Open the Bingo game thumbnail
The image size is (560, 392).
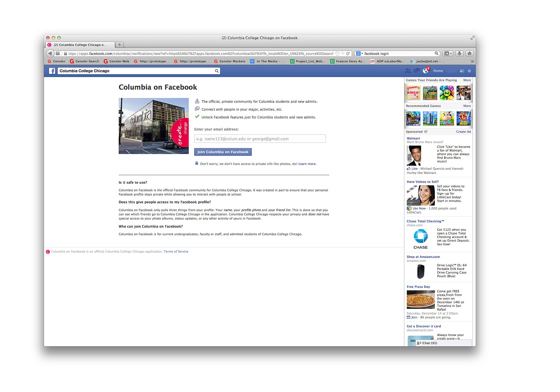413,93
